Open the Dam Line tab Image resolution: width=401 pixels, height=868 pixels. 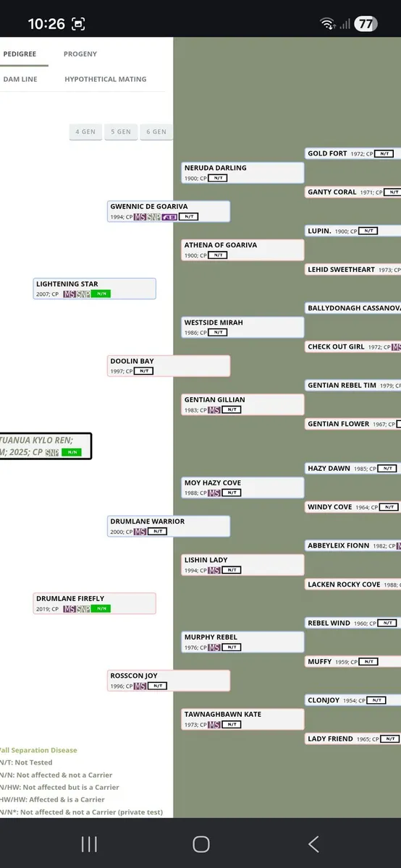(x=20, y=80)
